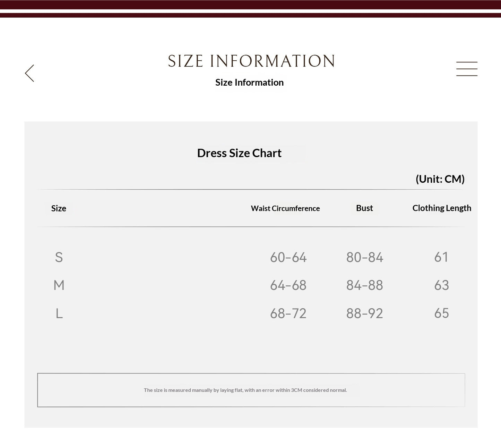This screenshot has height=448, width=501.
Task: Select the Bust column header
Action: 364,208
